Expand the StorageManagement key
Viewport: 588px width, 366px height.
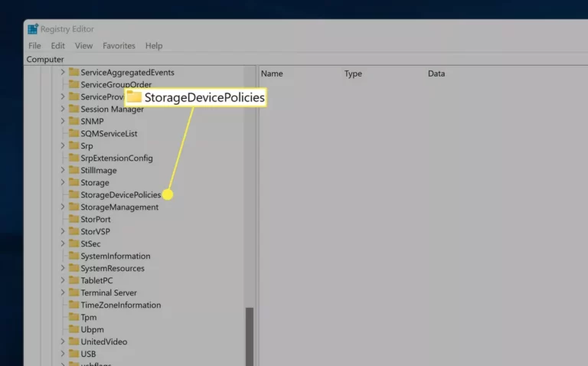coord(63,207)
